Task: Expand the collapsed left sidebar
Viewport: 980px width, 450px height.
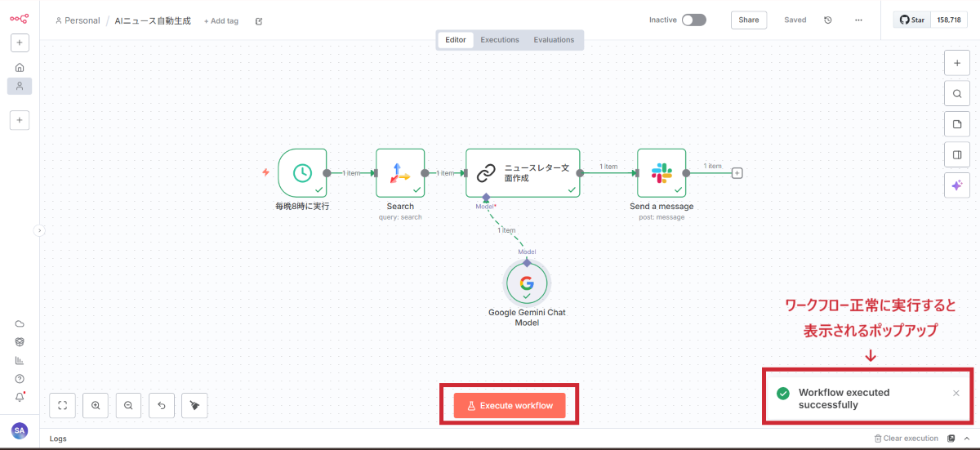Action: point(38,231)
